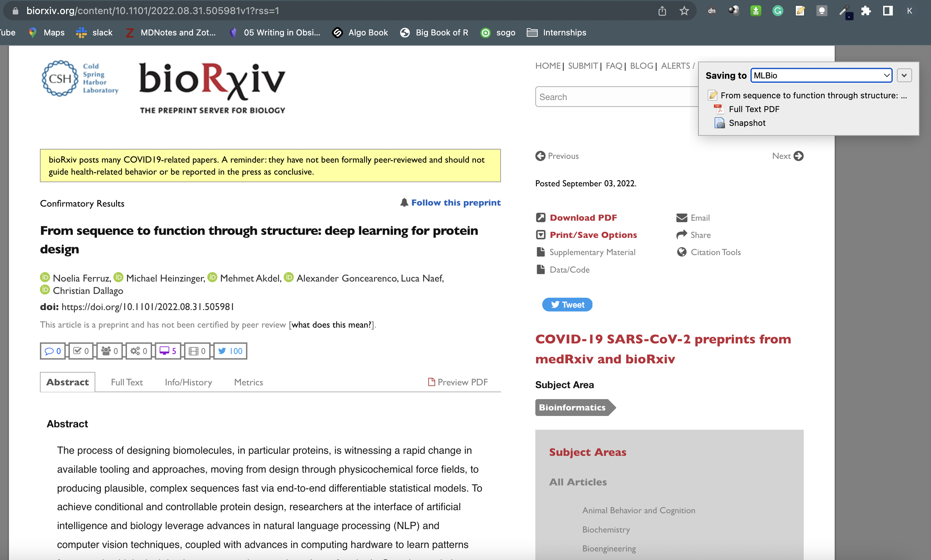Viewport: 931px width, 560px height.
Task: Open Preview PDF
Action: [x=458, y=382]
